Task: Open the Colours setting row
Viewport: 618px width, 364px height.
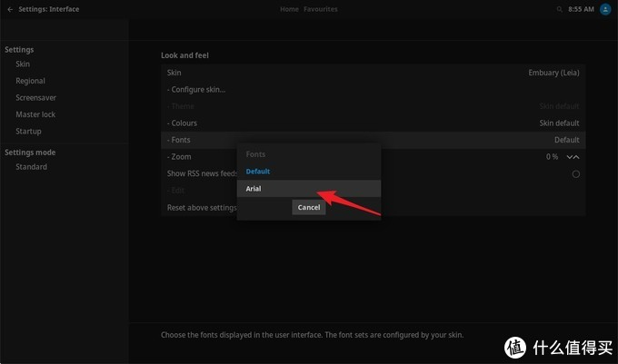Action: point(373,123)
